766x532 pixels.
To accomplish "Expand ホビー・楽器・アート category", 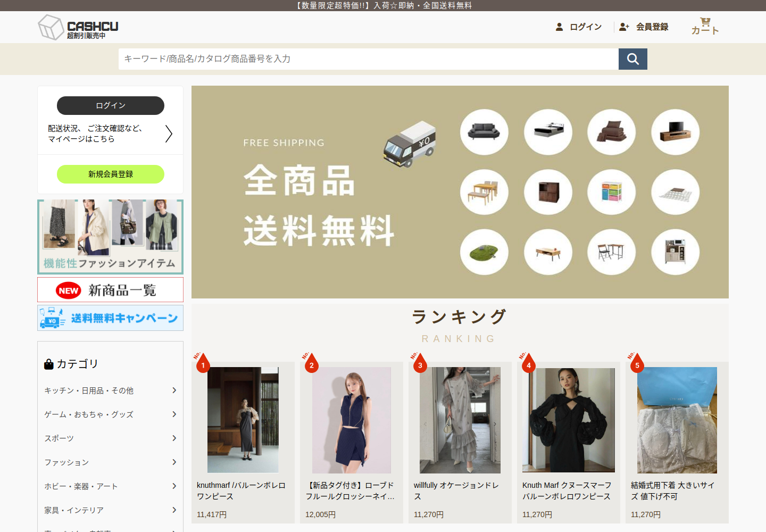I will pos(110,486).
